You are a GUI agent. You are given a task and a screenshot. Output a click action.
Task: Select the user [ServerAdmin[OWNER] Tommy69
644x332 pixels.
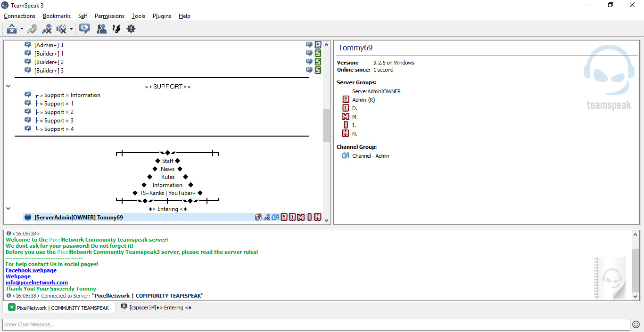79,218
